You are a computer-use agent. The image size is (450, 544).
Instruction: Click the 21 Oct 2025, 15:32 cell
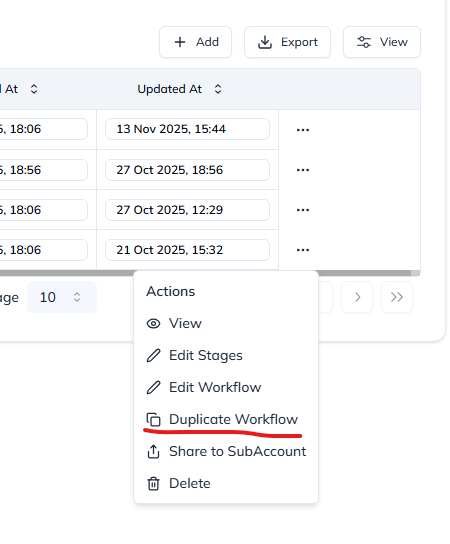pos(187,250)
